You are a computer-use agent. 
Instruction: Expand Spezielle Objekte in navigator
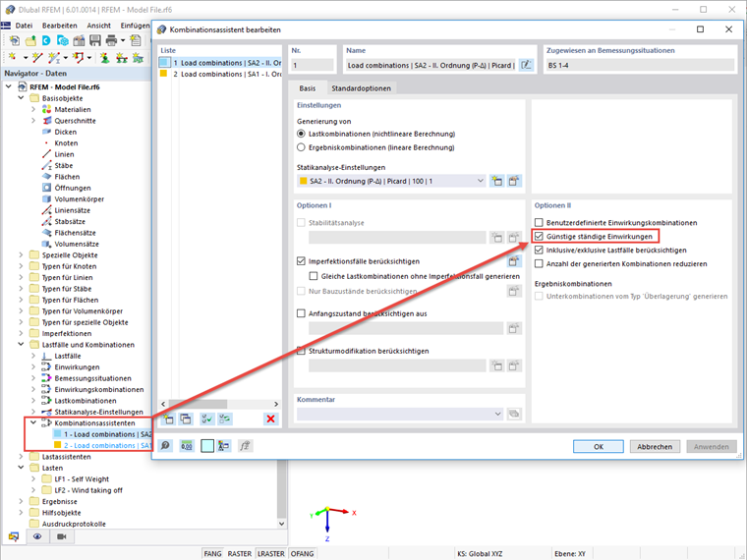tap(21, 255)
